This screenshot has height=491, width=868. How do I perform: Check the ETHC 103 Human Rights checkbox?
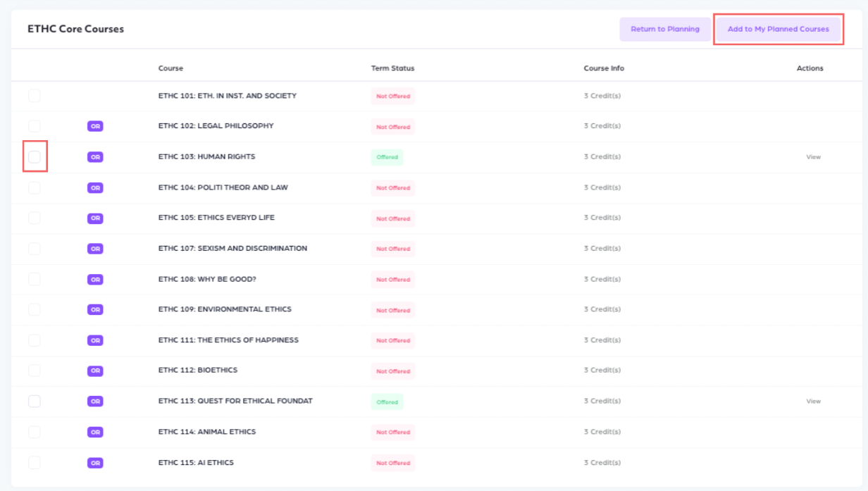pyautogui.click(x=35, y=156)
